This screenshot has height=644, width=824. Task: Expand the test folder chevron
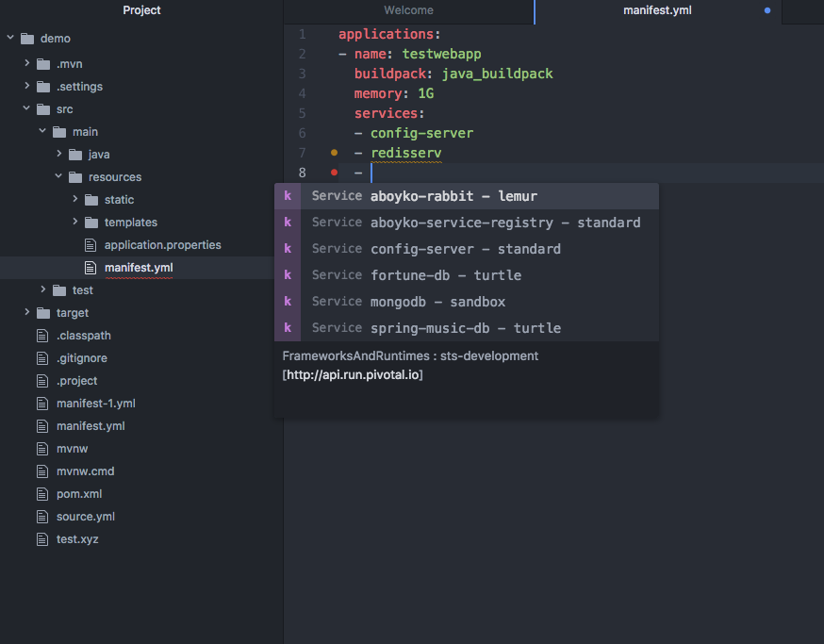click(x=43, y=289)
